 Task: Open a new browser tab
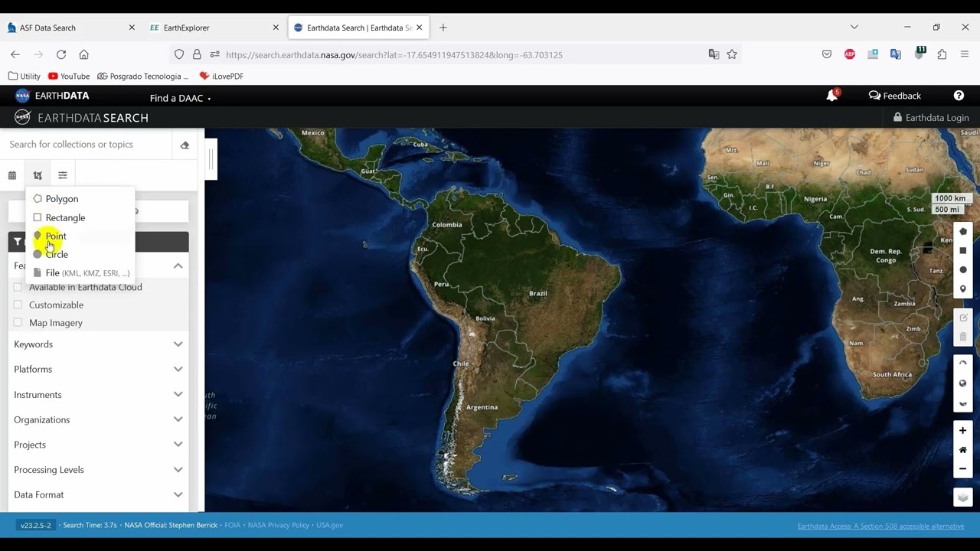(x=443, y=28)
